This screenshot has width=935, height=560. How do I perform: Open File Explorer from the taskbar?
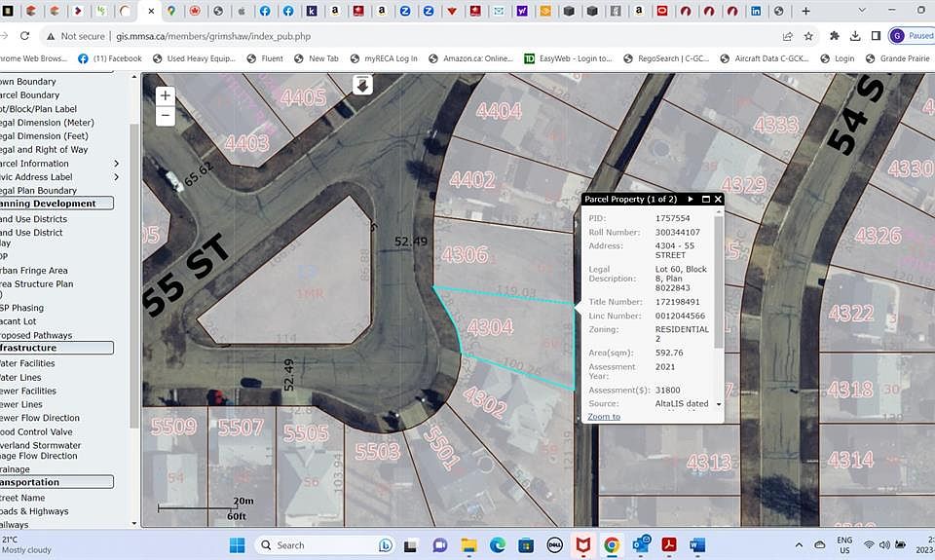pyautogui.click(x=469, y=545)
